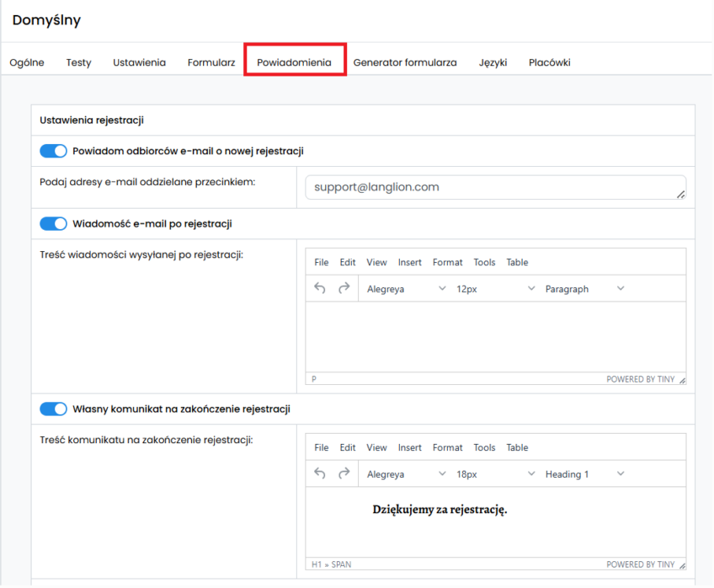The width and height of the screenshot is (714, 588).
Task: Open the Format menu in the completion message editor
Action: 447,447
